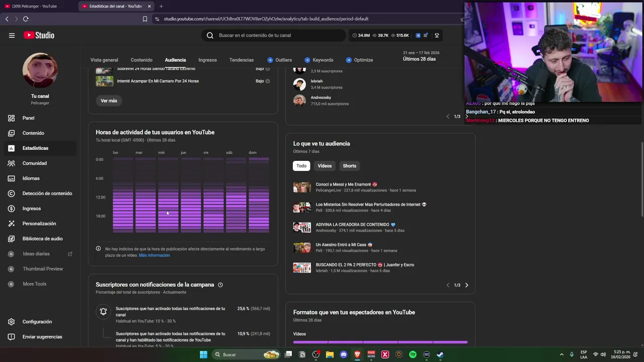This screenshot has width=644, height=362.
Task: Open Steam from the taskbar
Action: pos(440,354)
